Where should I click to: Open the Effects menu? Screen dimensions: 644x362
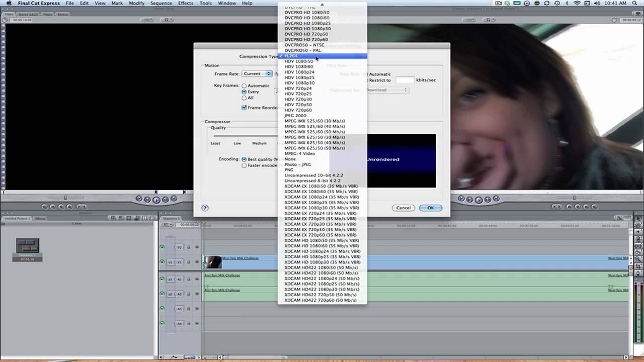pos(186,3)
